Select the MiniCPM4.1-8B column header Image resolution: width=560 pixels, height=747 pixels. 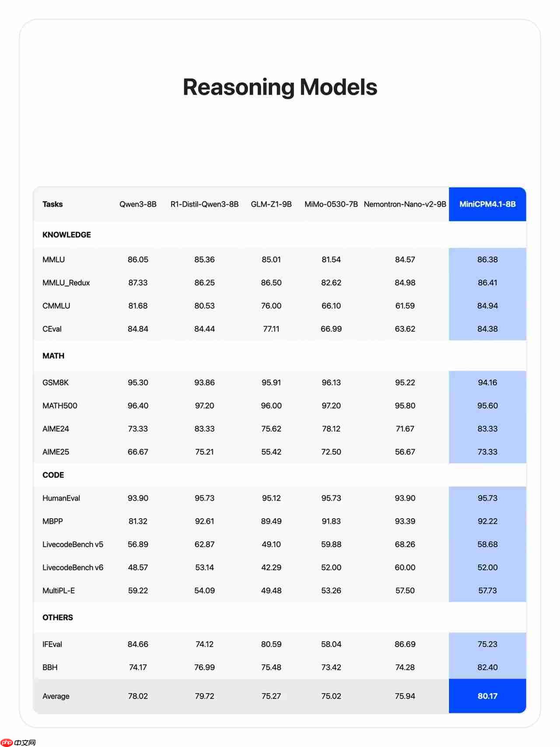point(487,204)
